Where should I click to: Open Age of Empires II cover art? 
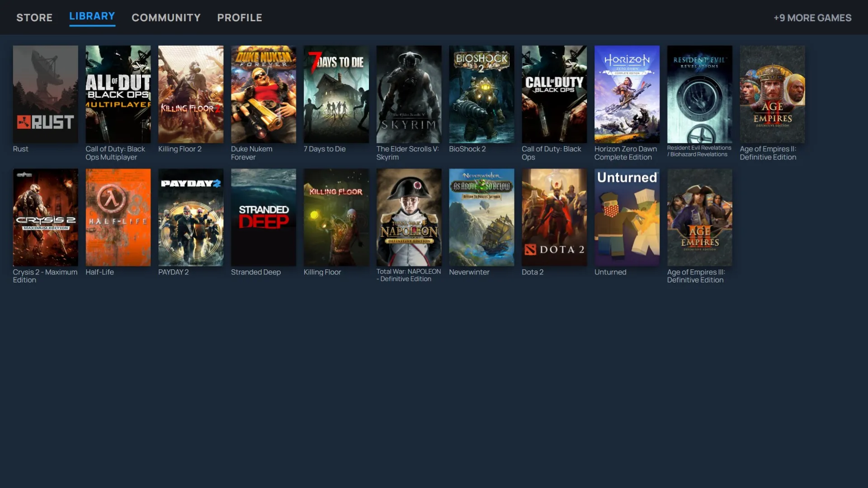(x=772, y=94)
